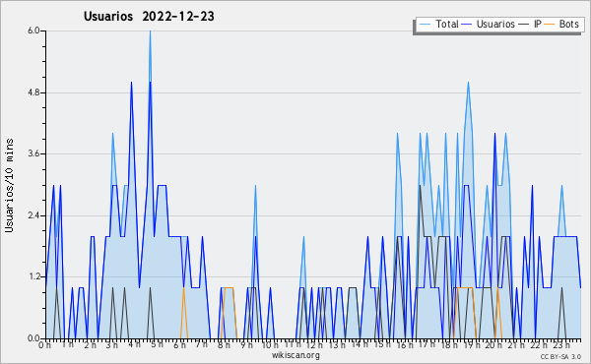This screenshot has width=591, height=364.
Task: Click the '12 h' x-axis label
Action: [314, 344]
